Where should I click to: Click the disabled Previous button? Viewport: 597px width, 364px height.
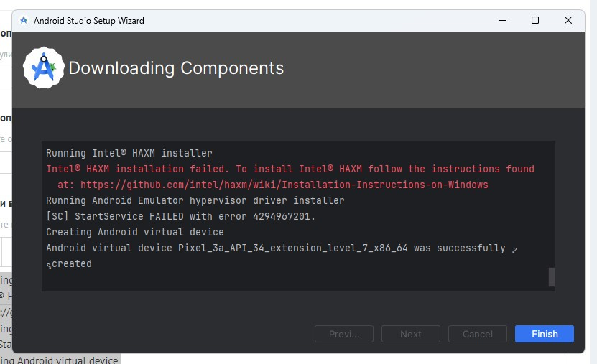344,334
